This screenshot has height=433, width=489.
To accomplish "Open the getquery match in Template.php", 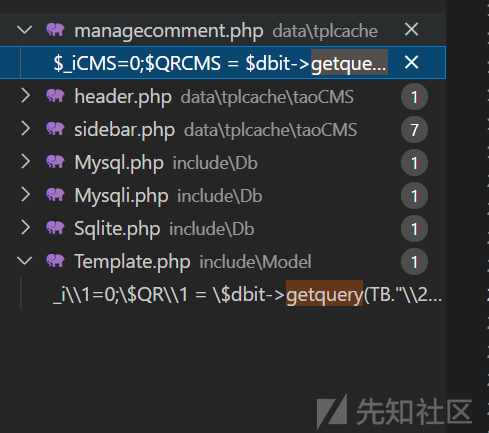I will point(247,294).
